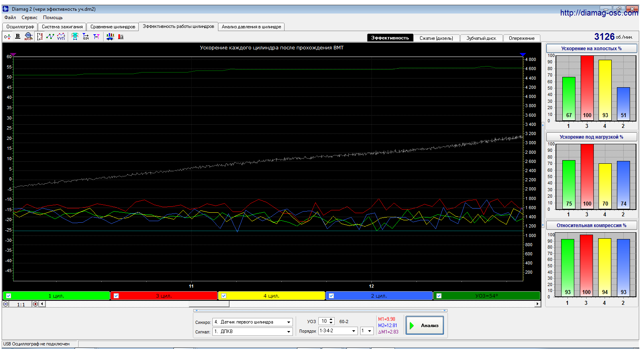Switch to Анализ давления в цилиндре tab
Viewport: 644px width, 349px height.
coord(251,27)
